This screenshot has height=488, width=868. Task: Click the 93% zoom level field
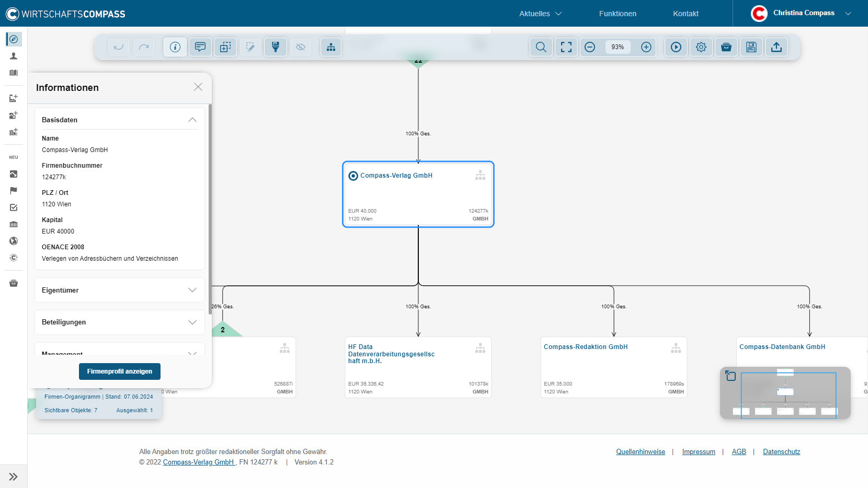618,47
